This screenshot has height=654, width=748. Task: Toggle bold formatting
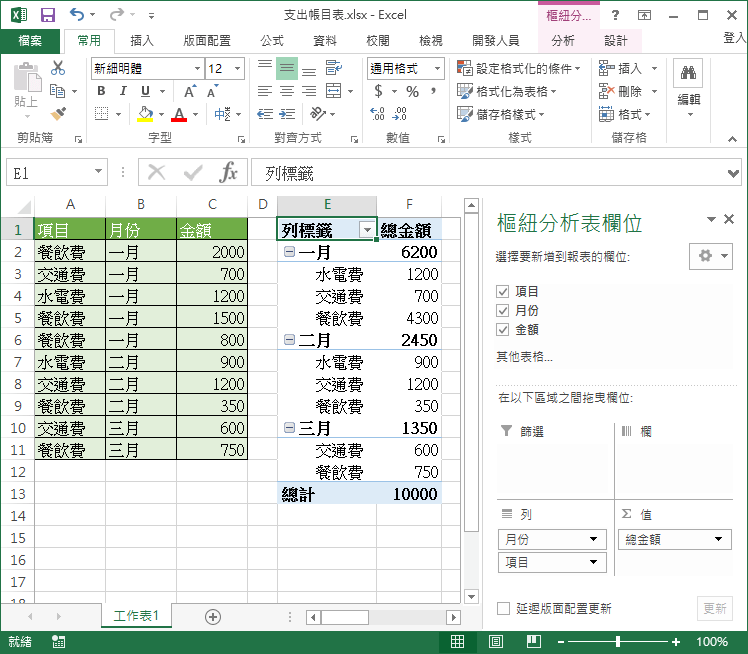tap(101, 91)
